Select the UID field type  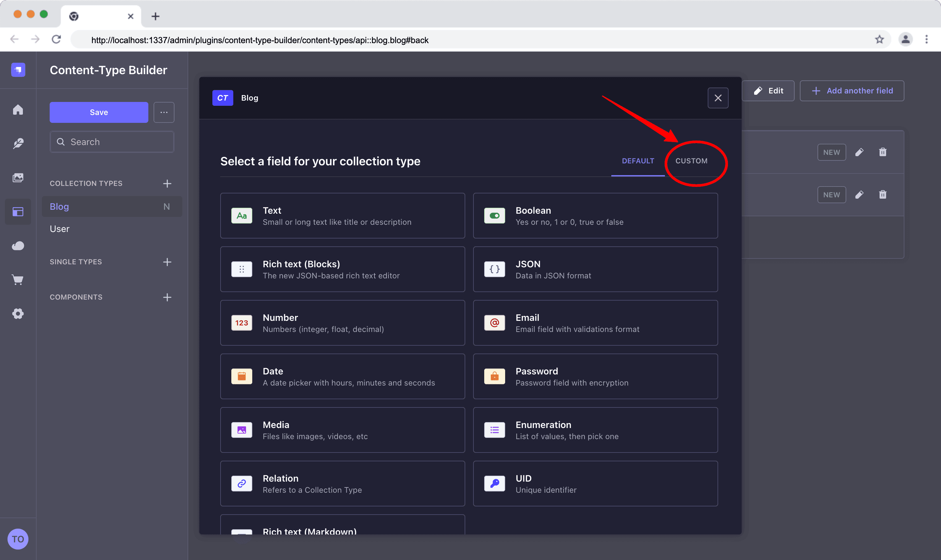(595, 484)
